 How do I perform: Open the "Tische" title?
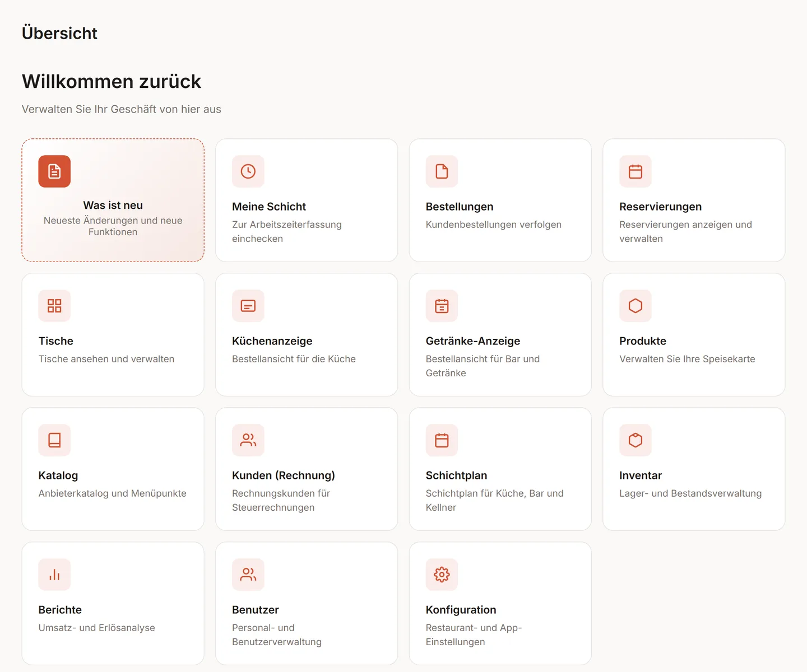coord(56,341)
